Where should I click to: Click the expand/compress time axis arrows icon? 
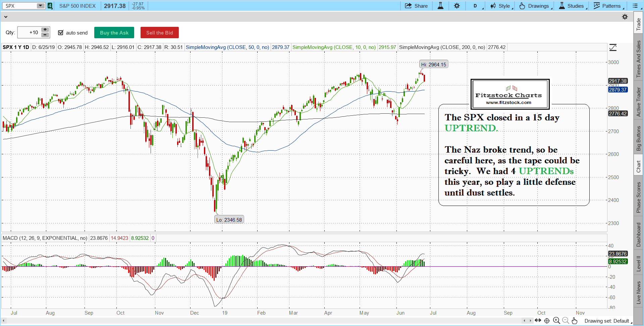538,320
